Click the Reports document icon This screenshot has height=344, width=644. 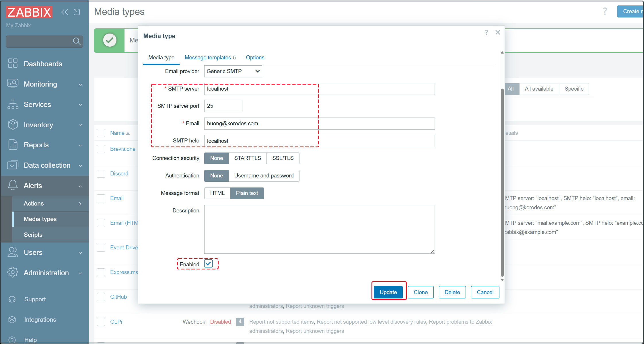click(x=13, y=145)
